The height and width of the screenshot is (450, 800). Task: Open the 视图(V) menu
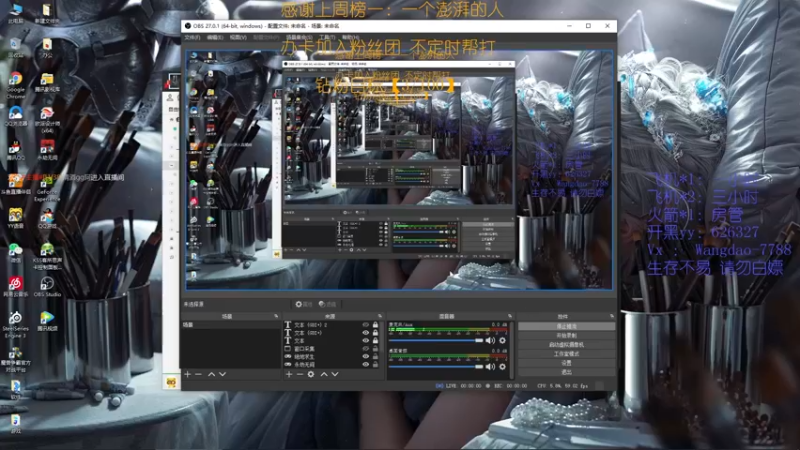pyautogui.click(x=238, y=37)
